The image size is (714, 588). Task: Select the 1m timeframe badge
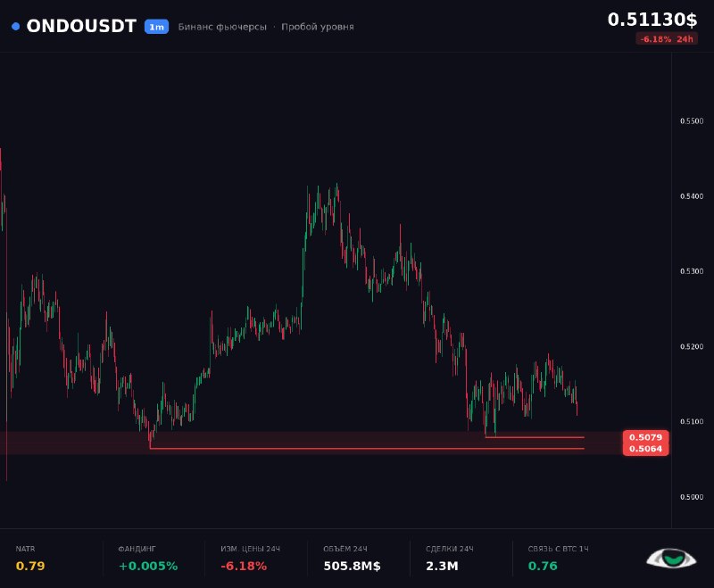pos(157,27)
